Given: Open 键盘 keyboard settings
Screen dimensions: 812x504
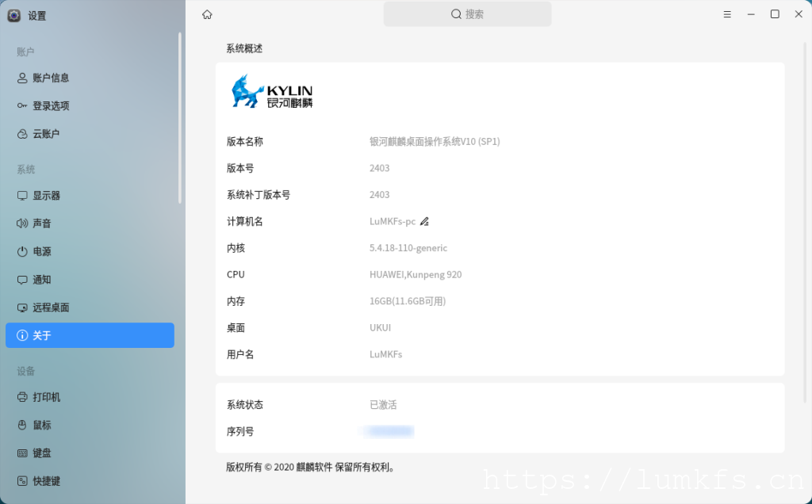Looking at the screenshot, I should (x=41, y=453).
